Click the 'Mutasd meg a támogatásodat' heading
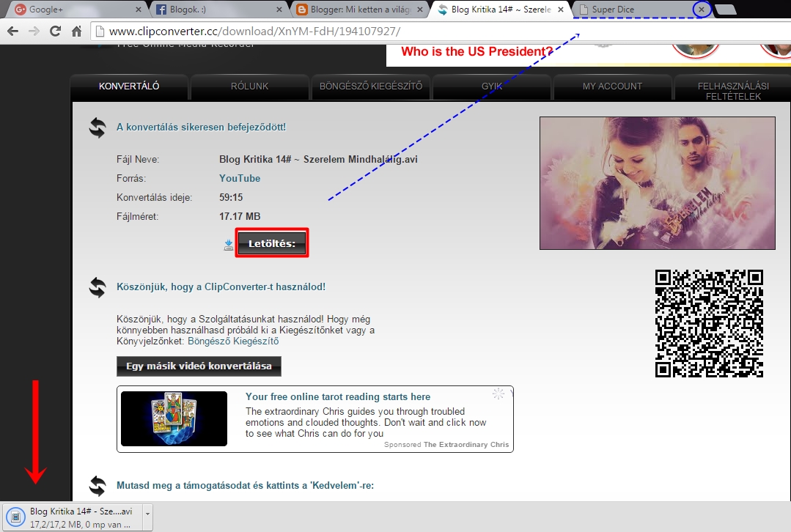The width and height of the screenshot is (791, 532). pyautogui.click(x=245, y=486)
